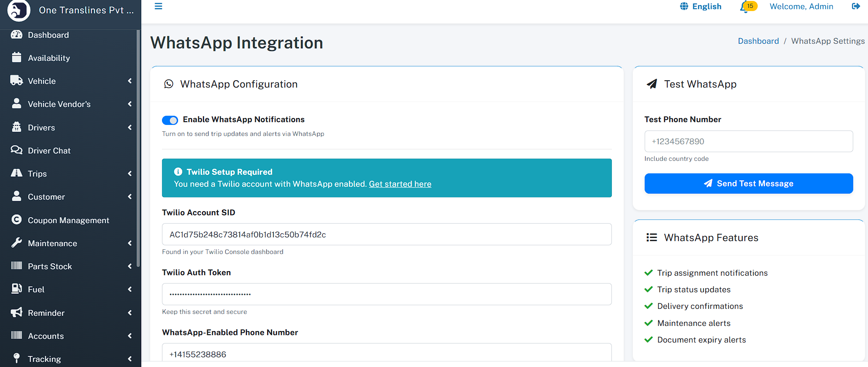The width and height of the screenshot is (868, 367).
Task: Follow the Get started here link
Action: point(400,184)
